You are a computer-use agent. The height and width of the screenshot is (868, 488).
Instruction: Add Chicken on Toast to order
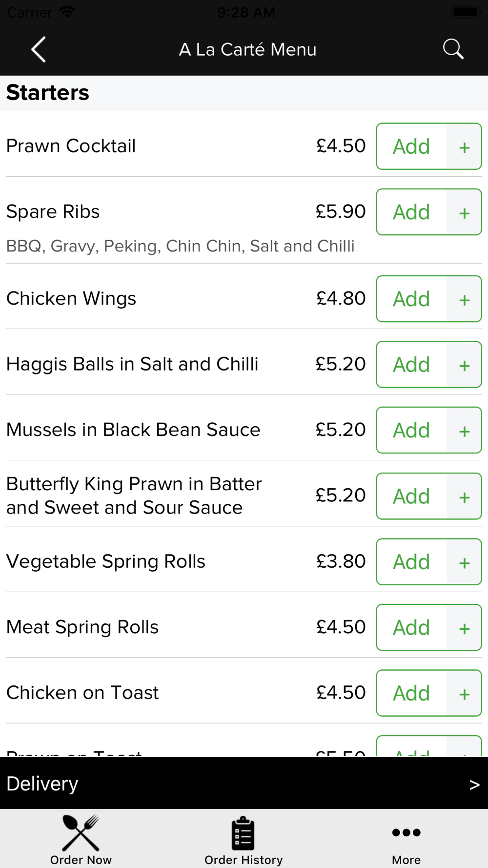[x=411, y=693]
